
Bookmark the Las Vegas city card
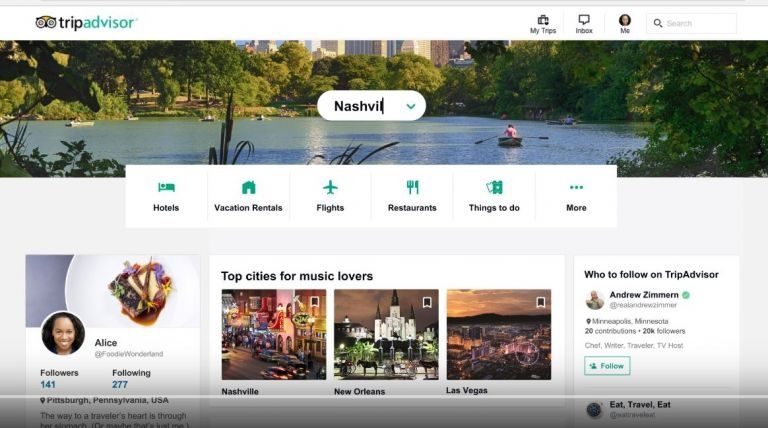[x=540, y=302]
